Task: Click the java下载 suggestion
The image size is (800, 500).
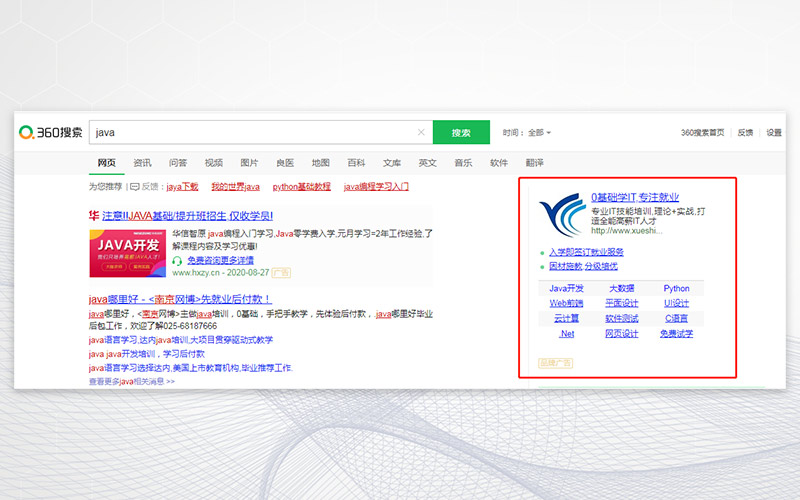Action: 182,187
